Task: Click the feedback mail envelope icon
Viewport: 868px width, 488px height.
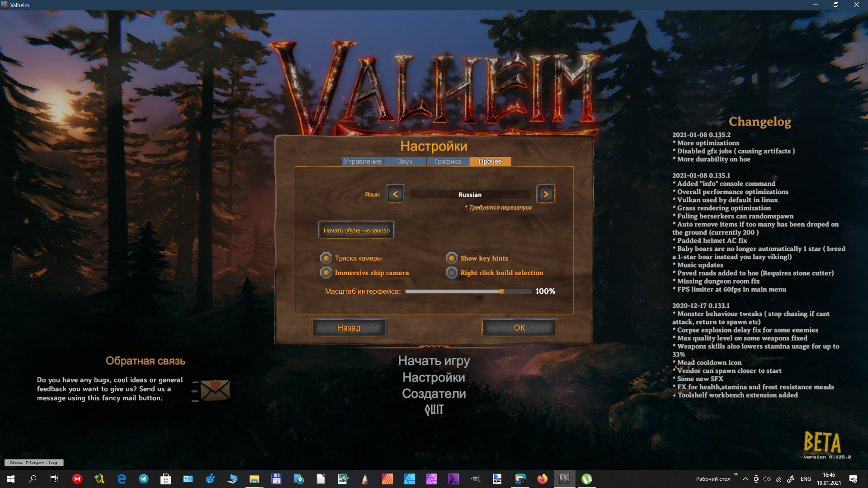Action: point(215,389)
